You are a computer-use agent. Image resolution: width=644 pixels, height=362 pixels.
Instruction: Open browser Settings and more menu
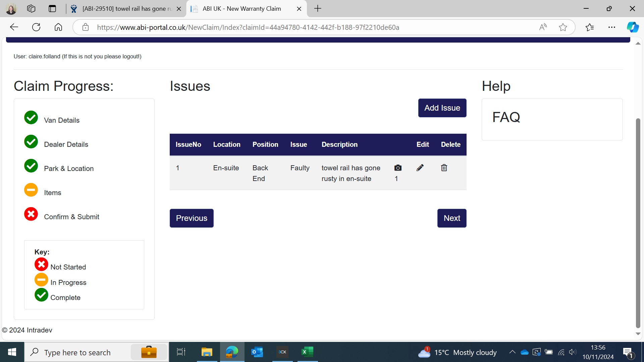pyautogui.click(x=611, y=27)
